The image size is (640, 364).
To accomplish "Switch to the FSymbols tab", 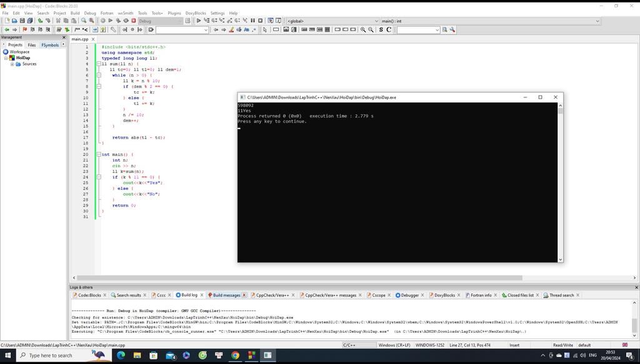I will (50, 45).
